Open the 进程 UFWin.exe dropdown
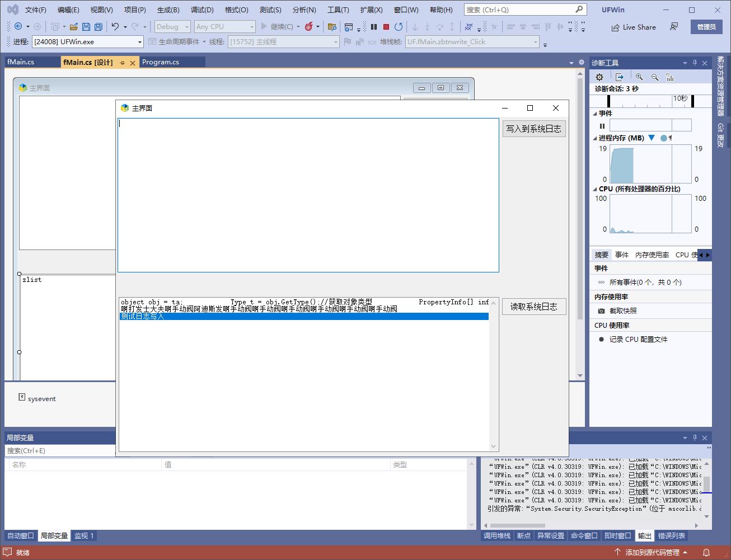Image resolution: width=731 pixels, height=560 pixels. tap(88, 42)
